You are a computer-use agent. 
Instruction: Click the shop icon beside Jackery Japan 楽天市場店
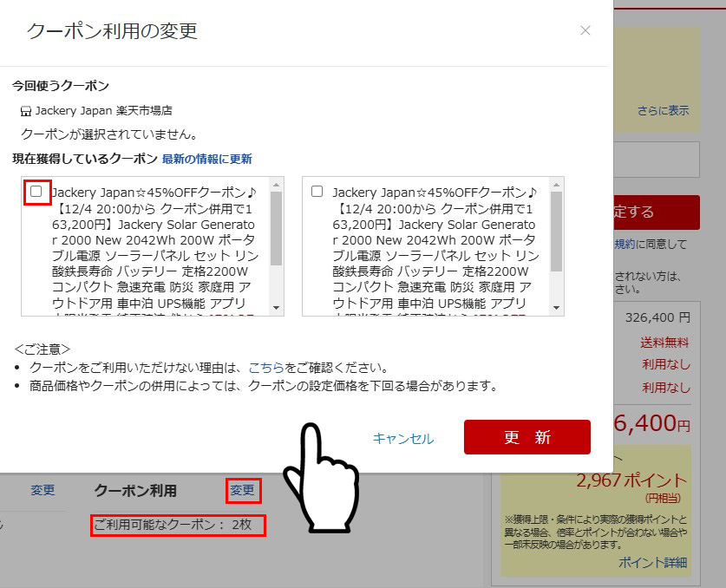point(26,111)
